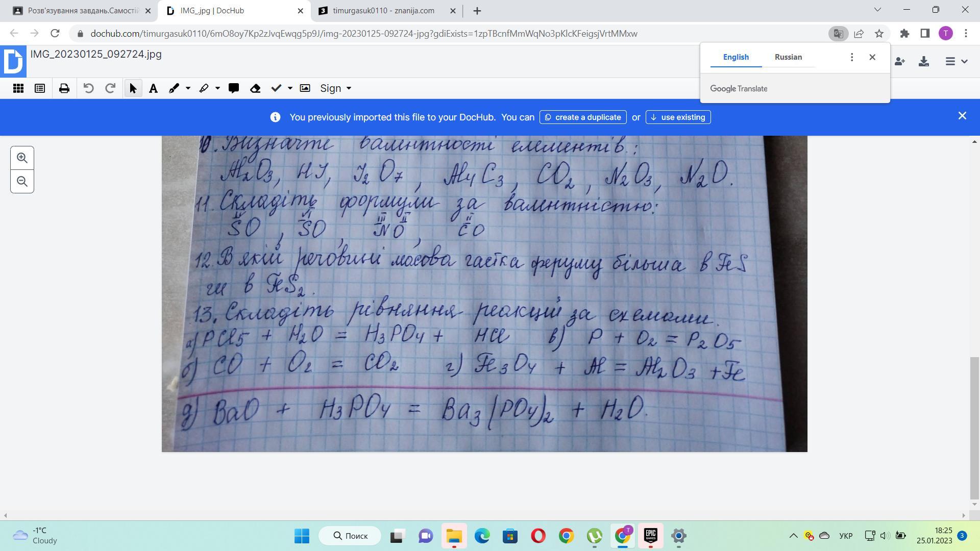Click the Comment tool icon
The image size is (980, 551).
[234, 88]
